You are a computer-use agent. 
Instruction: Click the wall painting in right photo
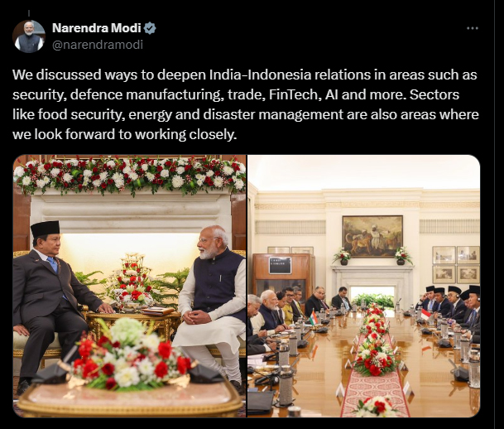point(372,236)
